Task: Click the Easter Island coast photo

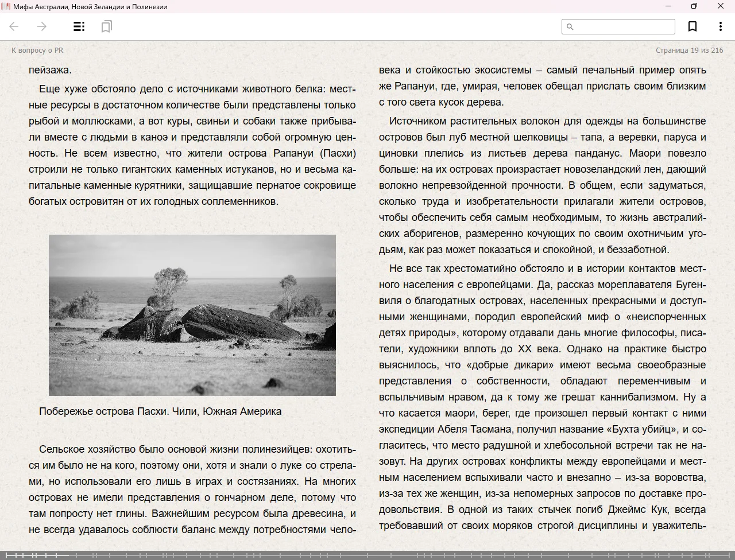Action: click(x=192, y=315)
